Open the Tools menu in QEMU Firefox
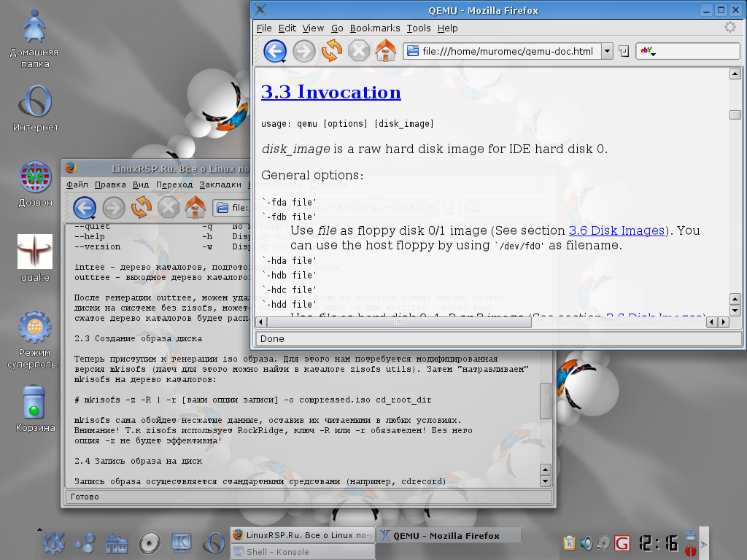This screenshot has height=560, width=747. click(x=419, y=28)
